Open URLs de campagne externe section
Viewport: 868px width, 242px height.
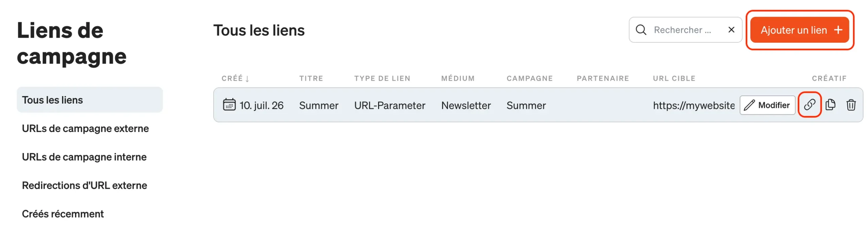click(85, 128)
